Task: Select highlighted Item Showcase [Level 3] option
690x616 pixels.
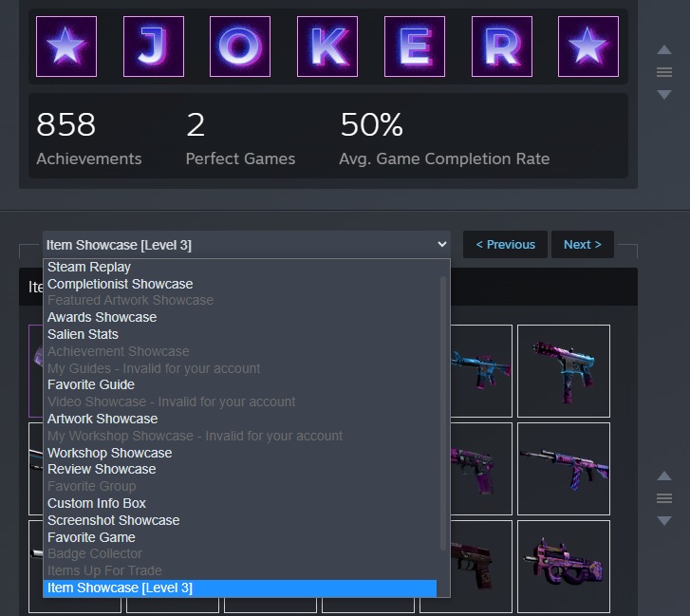Action: (240, 588)
